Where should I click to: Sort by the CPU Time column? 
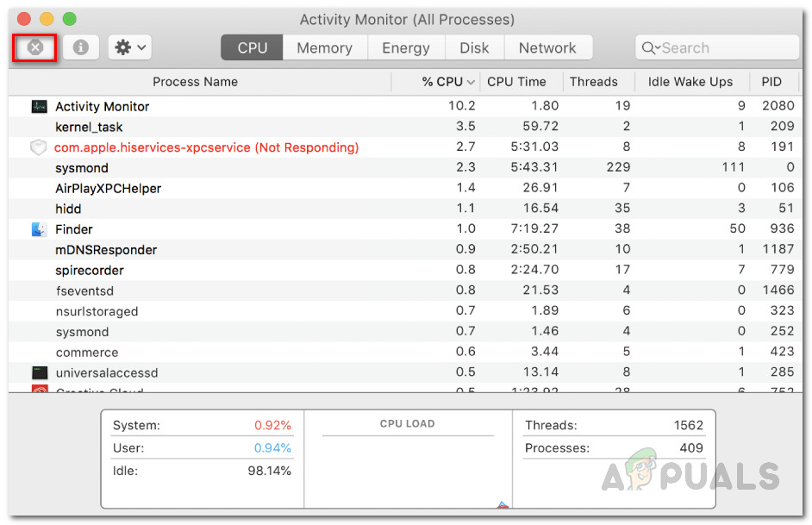pyautogui.click(x=516, y=82)
